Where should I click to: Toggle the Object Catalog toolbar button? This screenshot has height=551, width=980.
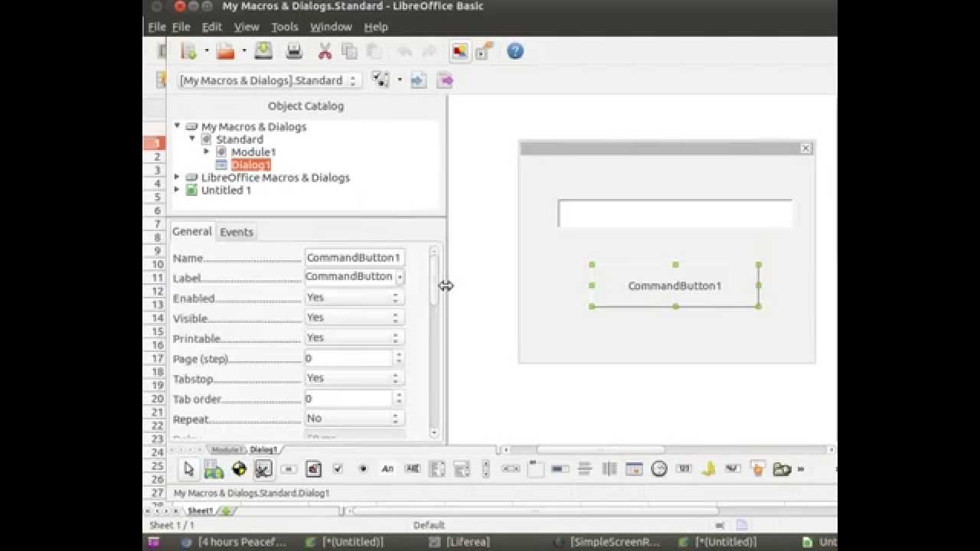click(x=459, y=51)
